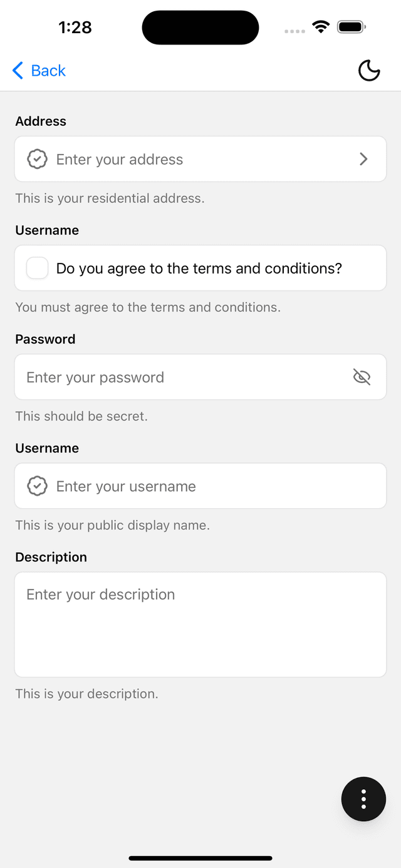The image size is (401, 868).
Task: Tap the 'Description' field label
Action: [51, 557]
